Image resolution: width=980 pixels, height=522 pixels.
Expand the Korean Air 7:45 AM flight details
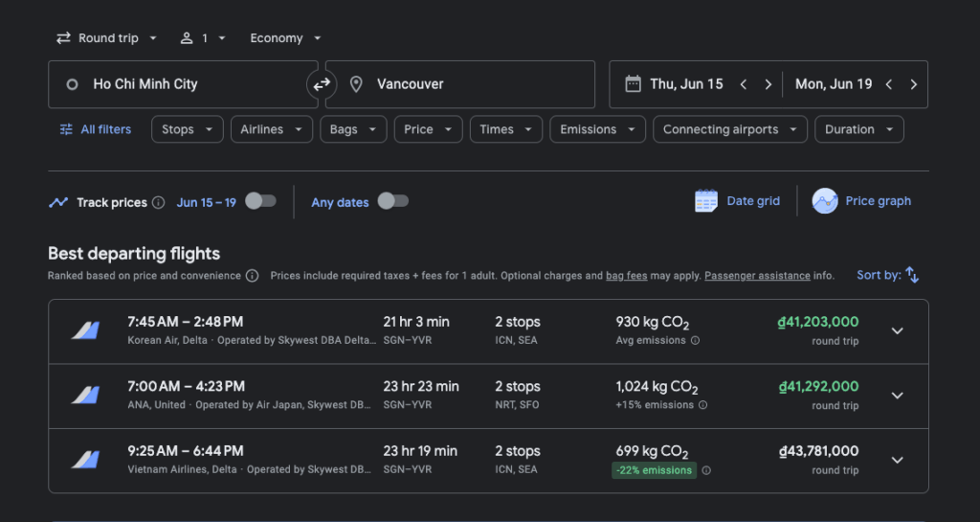click(897, 330)
